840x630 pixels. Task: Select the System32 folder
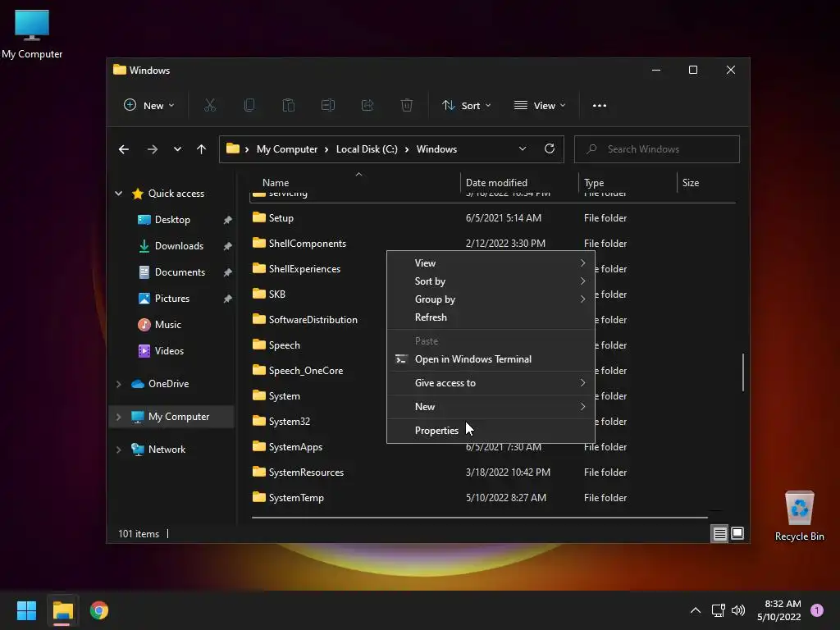pyautogui.click(x=290, y=422)
